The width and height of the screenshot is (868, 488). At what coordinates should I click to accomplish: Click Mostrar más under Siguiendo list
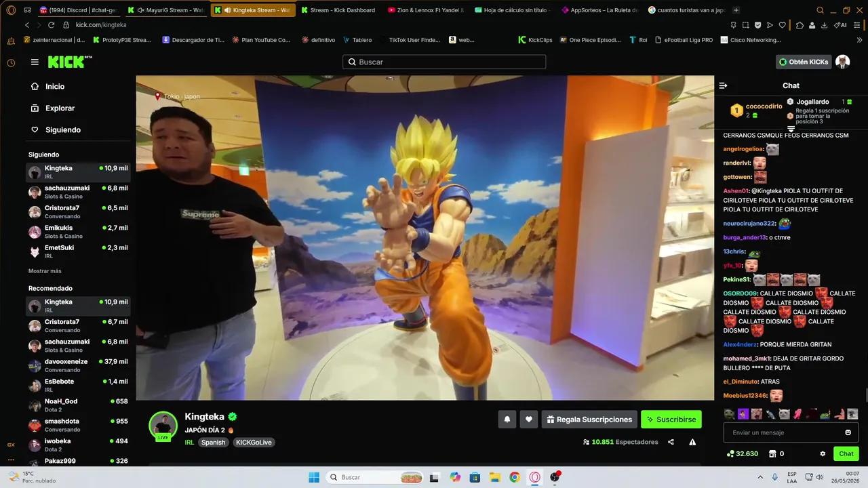(45, 271)
